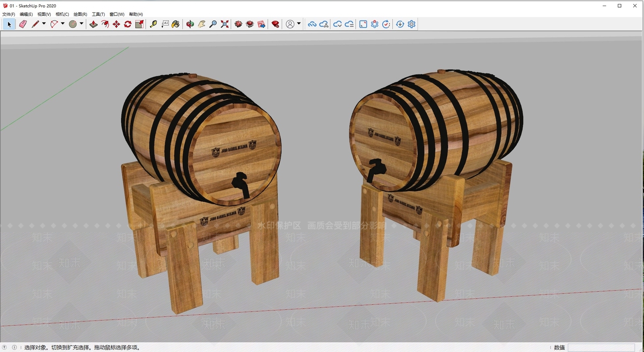This screenshot has width=644, height=352.
Task: Select the Eraser tool
Action: pyautogui.click(x=23, y=24)
